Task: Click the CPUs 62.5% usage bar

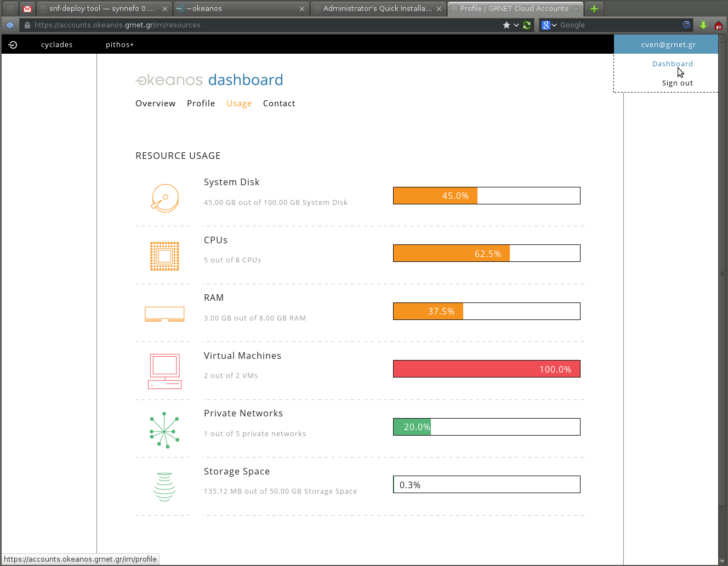Action: tap(487, 253)
